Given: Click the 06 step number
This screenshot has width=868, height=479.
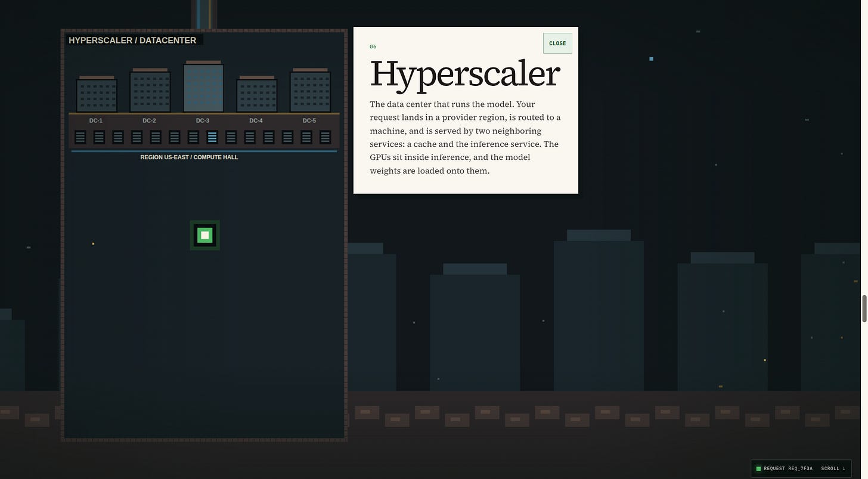Looking at the screenshot, I should (373, 47).
